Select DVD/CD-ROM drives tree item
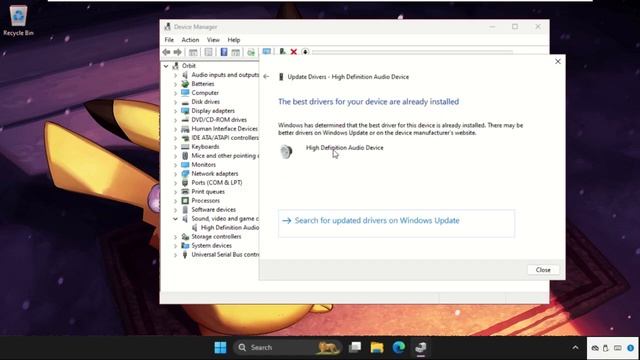 219,120
